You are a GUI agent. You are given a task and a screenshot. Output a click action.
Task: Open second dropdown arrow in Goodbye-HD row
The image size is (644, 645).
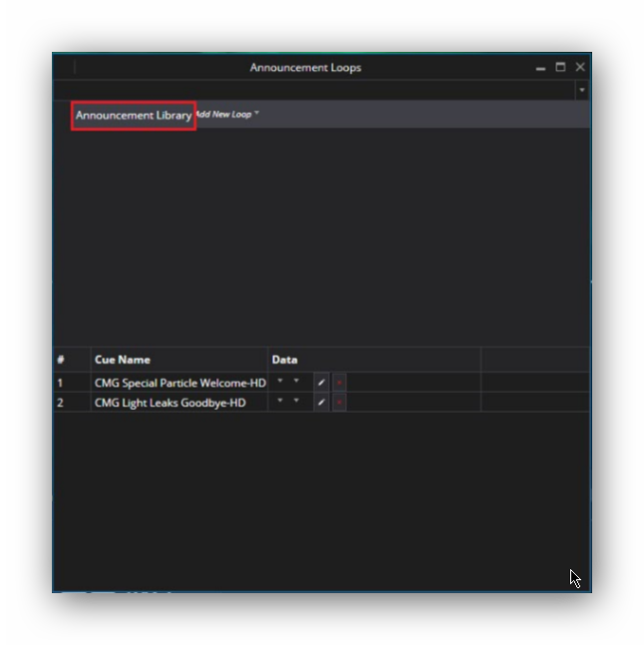(x=296, y=400)
